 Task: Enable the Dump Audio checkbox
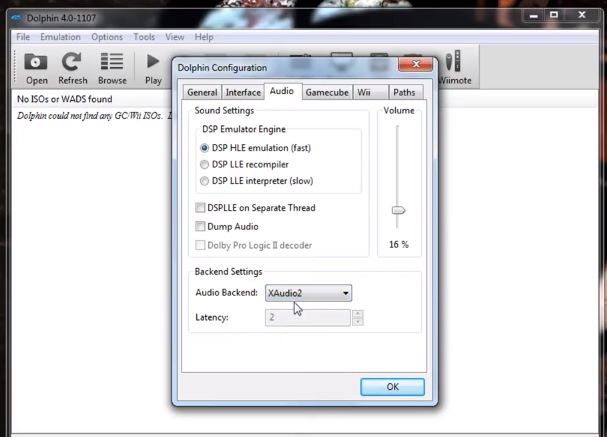pyautogui.click(x=200, y=226)
